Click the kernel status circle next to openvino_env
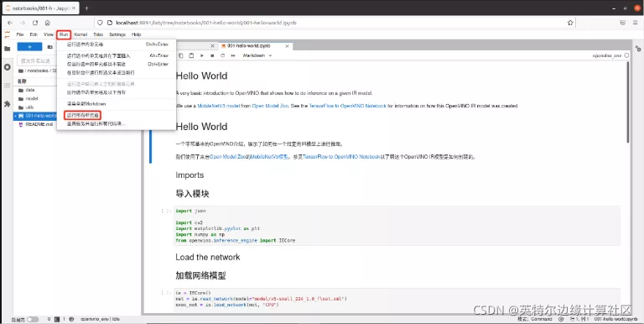 626,55
